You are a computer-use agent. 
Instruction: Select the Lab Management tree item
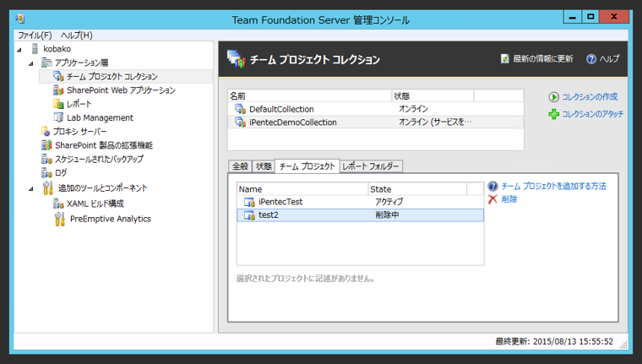[x=100, y=117]
